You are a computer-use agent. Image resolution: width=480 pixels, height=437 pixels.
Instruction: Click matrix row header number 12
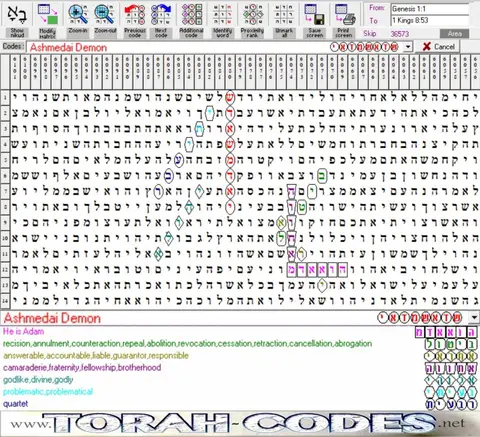pos(5,269)
